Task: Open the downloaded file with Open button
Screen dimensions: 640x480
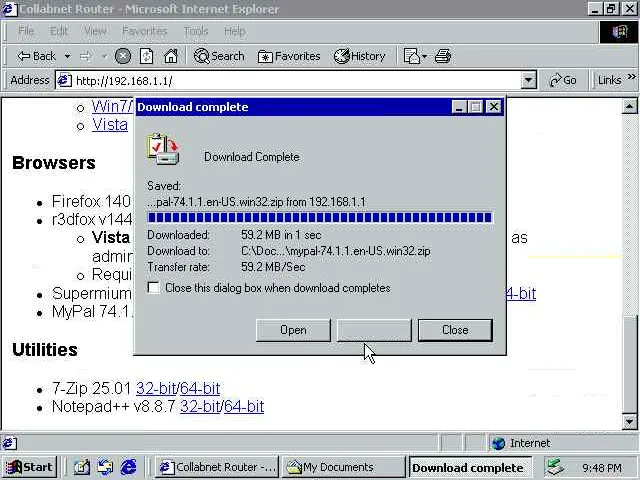Action: (293, 330)
